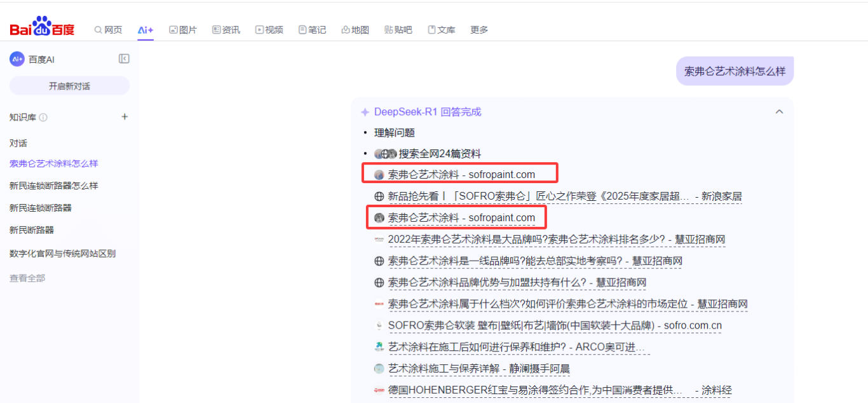Open conversation 数字化官网与传统网站区别
Image resolution: width=868 pixels, height=403 pixels.
pos(63,254)
